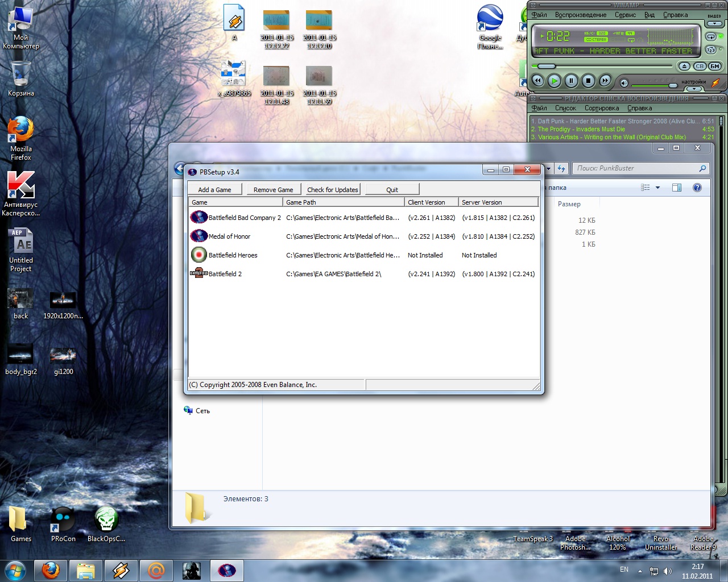This screenshot has width=728, height=582.
Task: Click the Add a Game button
Action: click(x=215, y=189)
